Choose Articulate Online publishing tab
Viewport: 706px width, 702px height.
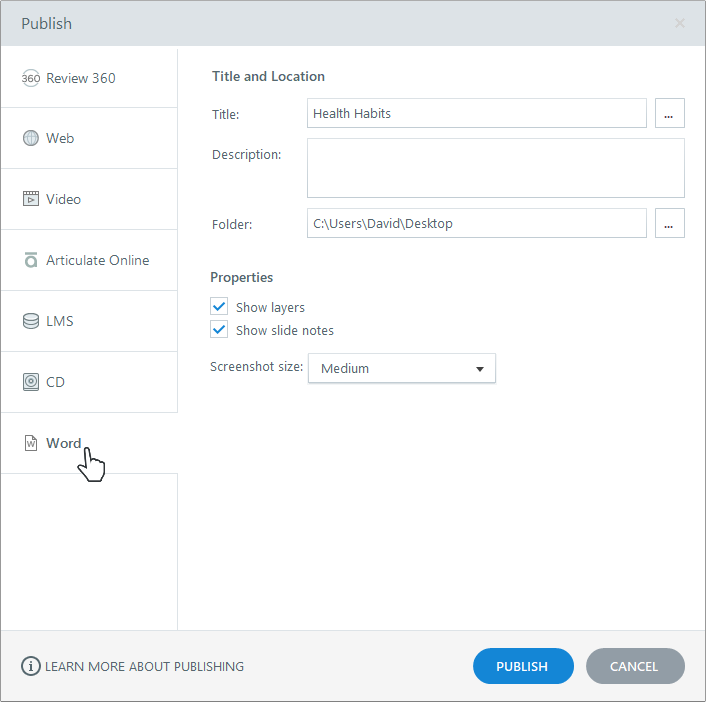[89, 260]
